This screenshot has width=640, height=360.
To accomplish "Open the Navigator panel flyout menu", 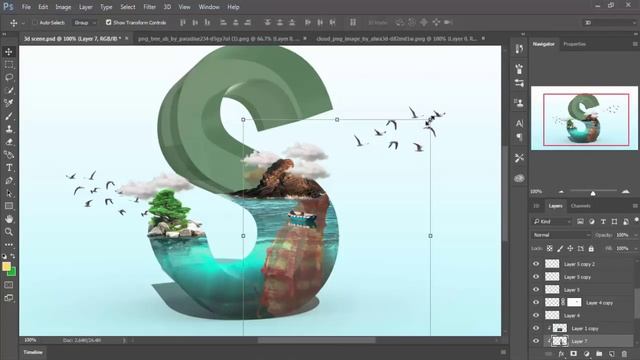I will pyautogui.click(x=635, y=44).
